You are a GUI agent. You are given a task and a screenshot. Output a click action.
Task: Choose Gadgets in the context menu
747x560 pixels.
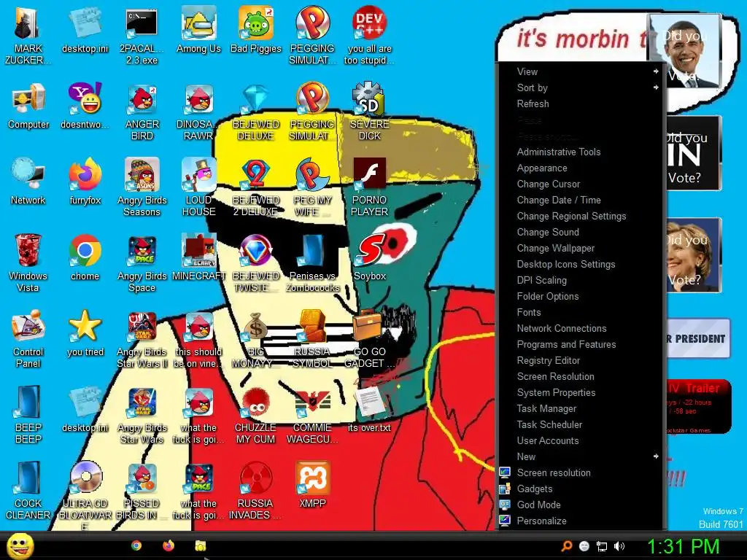point(581,489)
